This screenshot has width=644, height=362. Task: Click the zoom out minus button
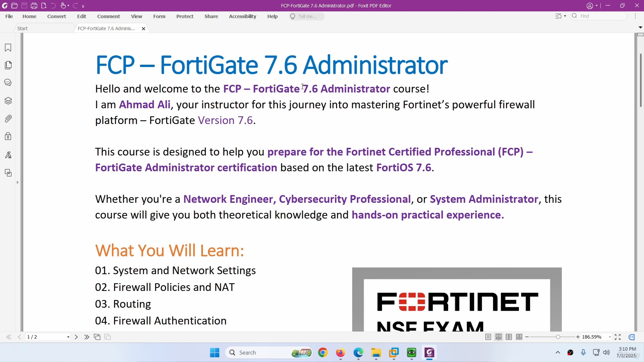[527, 337]
